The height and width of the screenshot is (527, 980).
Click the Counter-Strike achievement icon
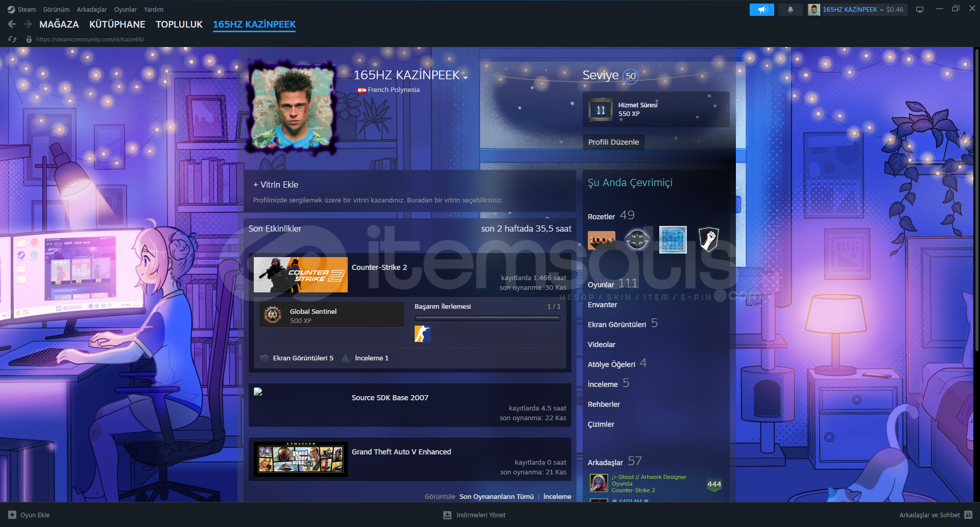pyautogui.click(x=422, y=334)
